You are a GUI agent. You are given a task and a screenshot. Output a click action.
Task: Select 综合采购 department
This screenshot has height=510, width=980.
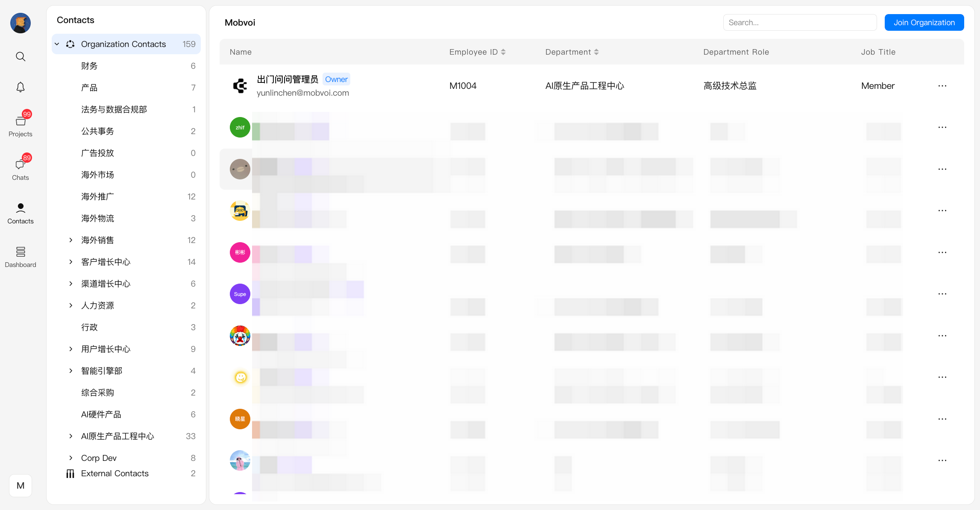click(126, 393)
